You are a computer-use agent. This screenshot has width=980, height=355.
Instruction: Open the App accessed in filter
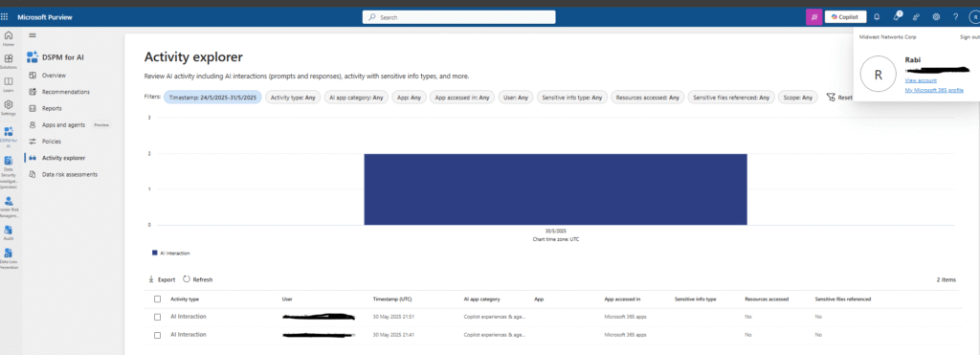click(x=462, y=98)
